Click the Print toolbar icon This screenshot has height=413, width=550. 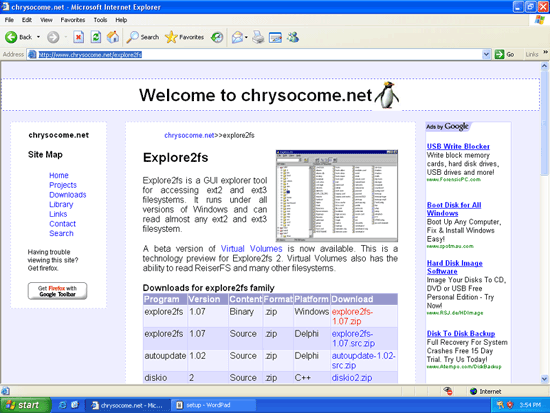pyautogui.click(x=258, y=37)
